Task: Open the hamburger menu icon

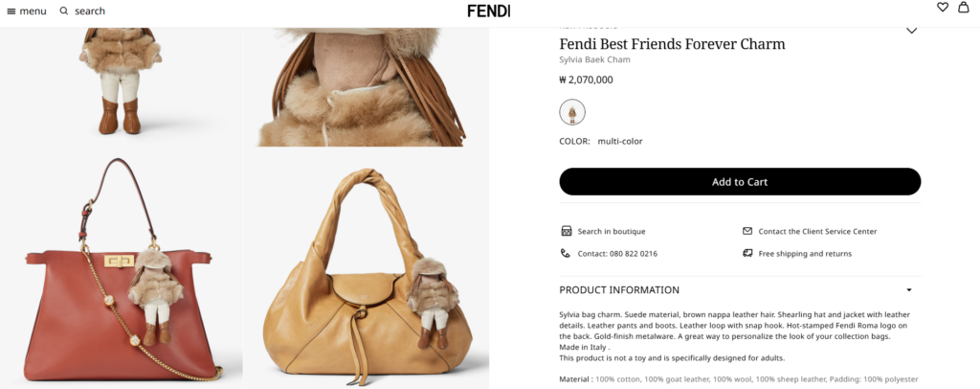Action: point(11,11)
